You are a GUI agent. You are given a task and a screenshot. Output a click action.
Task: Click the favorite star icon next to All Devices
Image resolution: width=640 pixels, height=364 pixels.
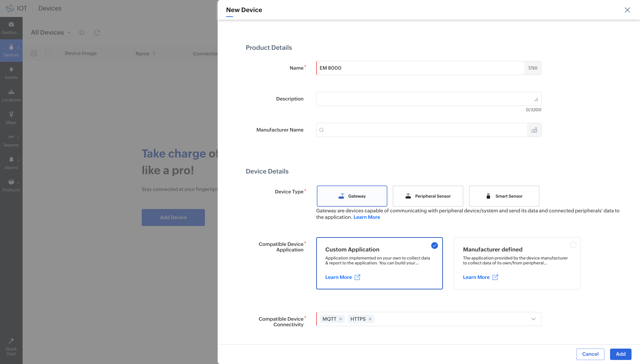(82, 33)
